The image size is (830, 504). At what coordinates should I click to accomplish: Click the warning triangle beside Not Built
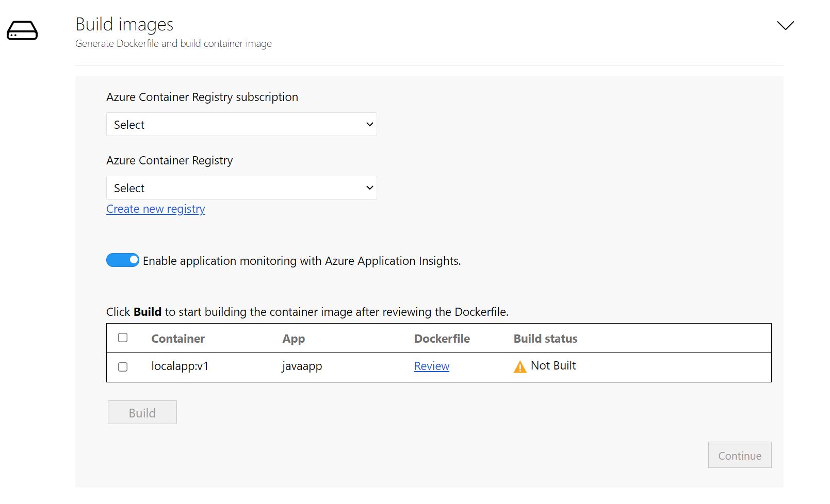(519, 366)
